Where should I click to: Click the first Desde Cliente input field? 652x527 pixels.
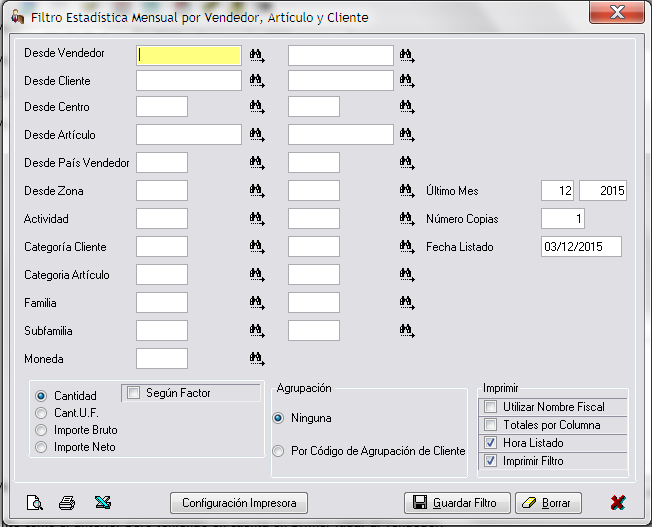(189, 81)
